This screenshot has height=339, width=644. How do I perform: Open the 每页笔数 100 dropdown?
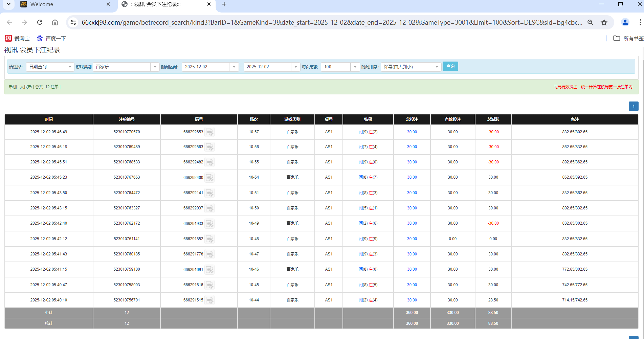[355, 67]
